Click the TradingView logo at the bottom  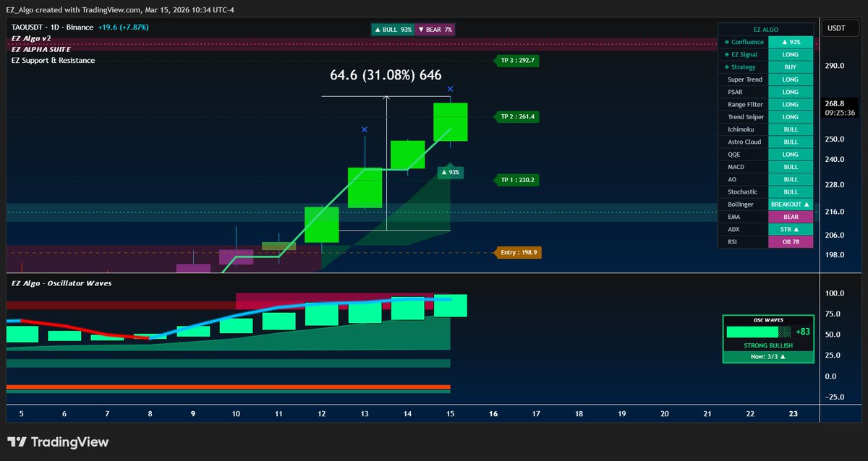coord(58,441)
